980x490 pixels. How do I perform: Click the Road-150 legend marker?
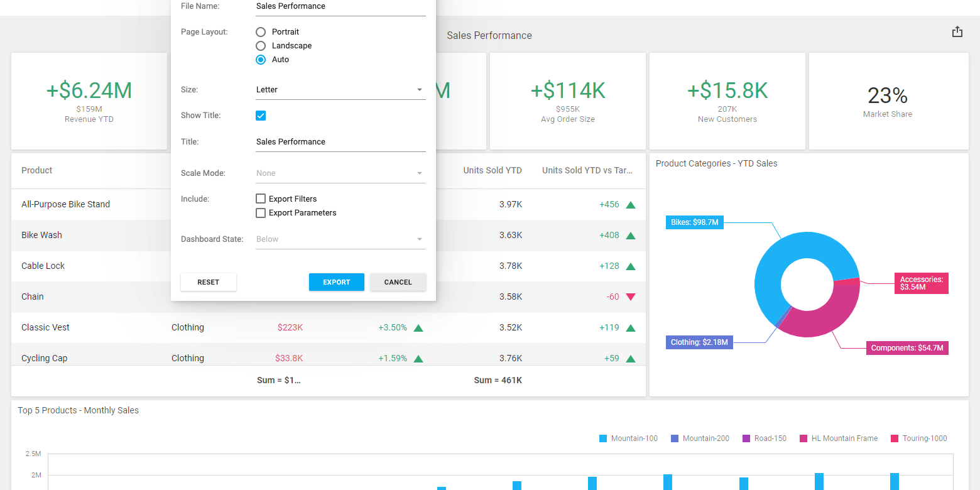click(x=746, y=438)
